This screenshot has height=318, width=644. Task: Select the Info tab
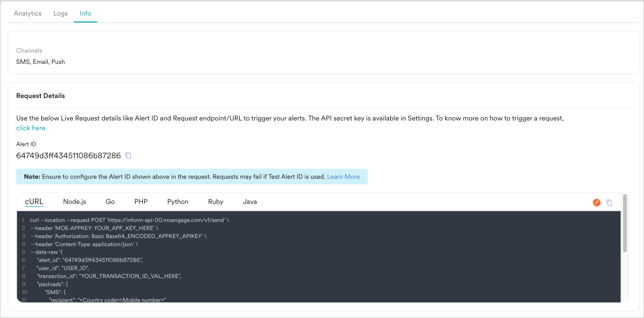pos(85,13)
